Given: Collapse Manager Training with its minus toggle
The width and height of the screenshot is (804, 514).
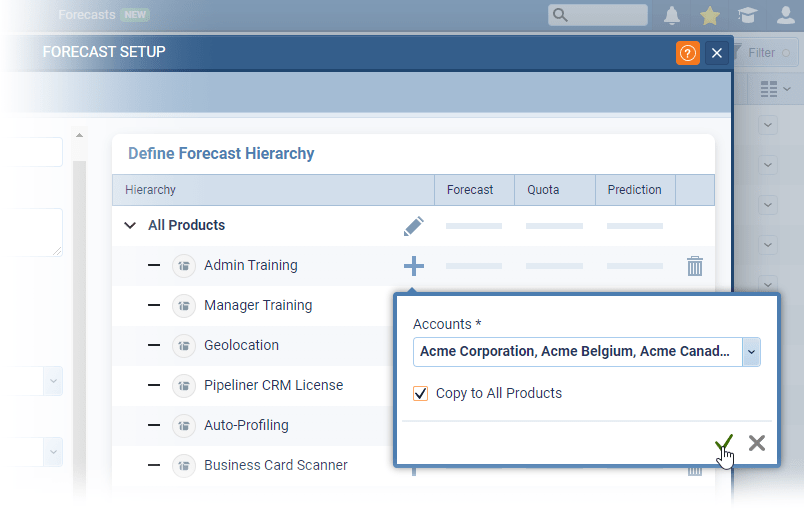Looking at the screenshot, I should pos(154,305).
